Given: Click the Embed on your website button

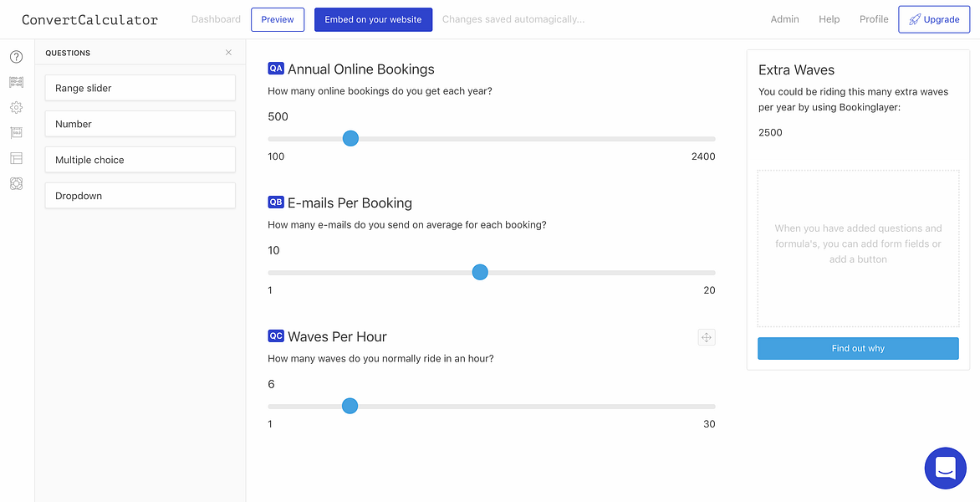Looking at the screenshot, I should pyautogui.click(x=373, y=18).
